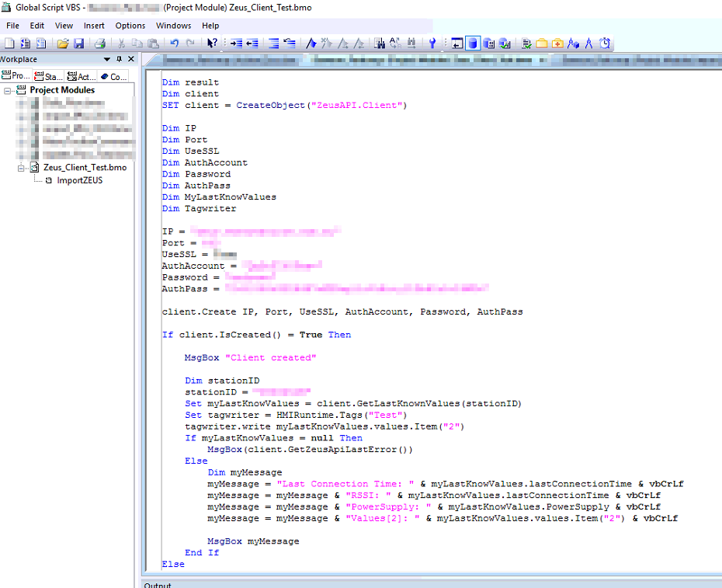Close the Workplace panel
Image resolution: width=722 pixels, height=588 pixels.
pos(131,59)
